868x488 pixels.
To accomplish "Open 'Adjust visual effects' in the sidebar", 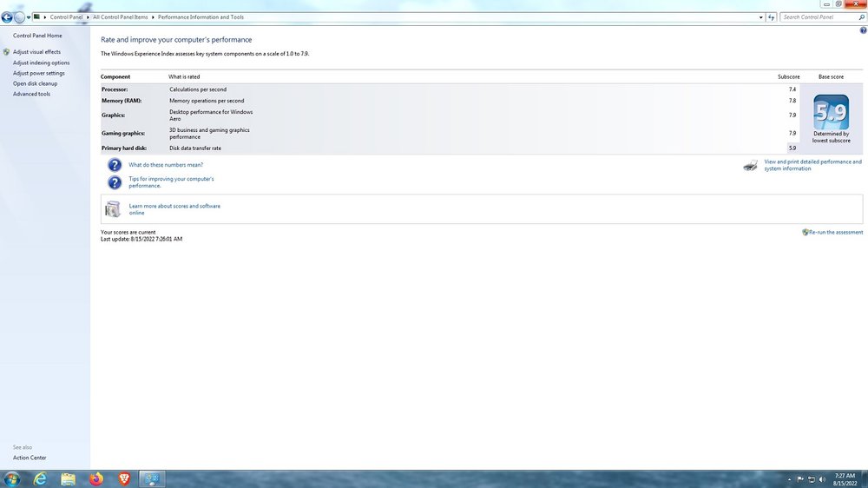I will coord(36,52).
